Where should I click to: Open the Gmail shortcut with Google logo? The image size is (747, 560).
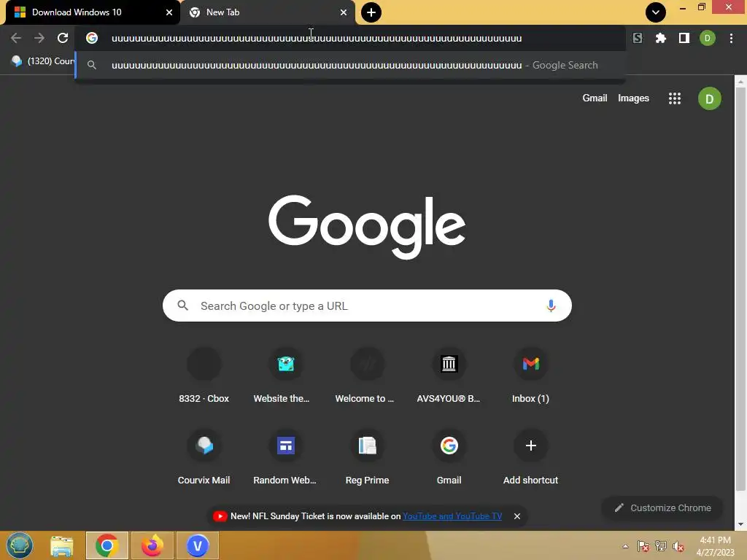[x=449, y=458]
